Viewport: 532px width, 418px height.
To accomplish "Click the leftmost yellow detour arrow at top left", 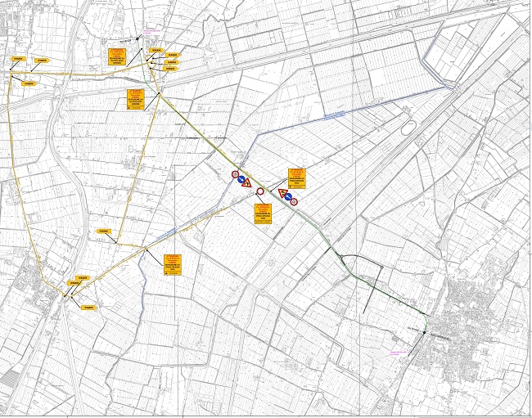I will (16, 60).
